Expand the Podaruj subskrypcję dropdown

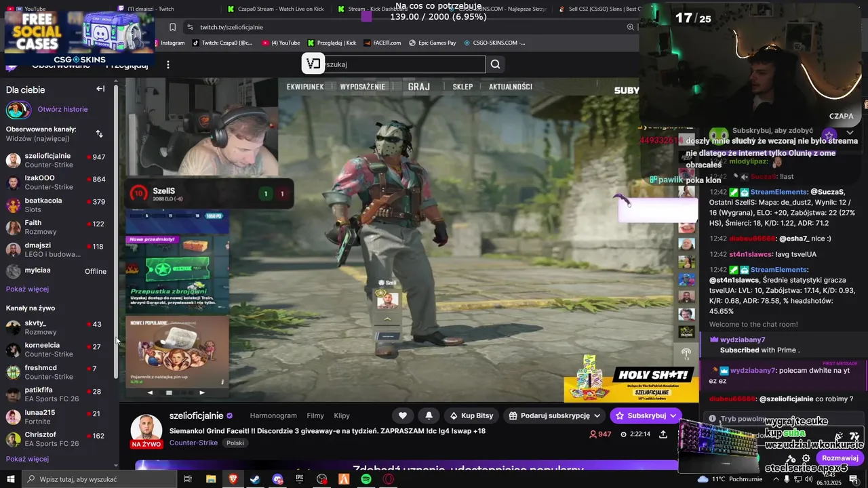pos(597,415)
